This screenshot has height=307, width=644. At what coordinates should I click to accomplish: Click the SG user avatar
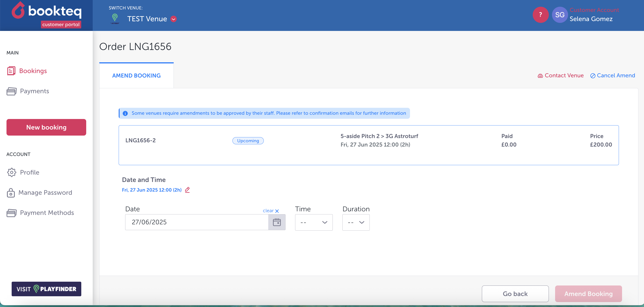tap(560, 15)
